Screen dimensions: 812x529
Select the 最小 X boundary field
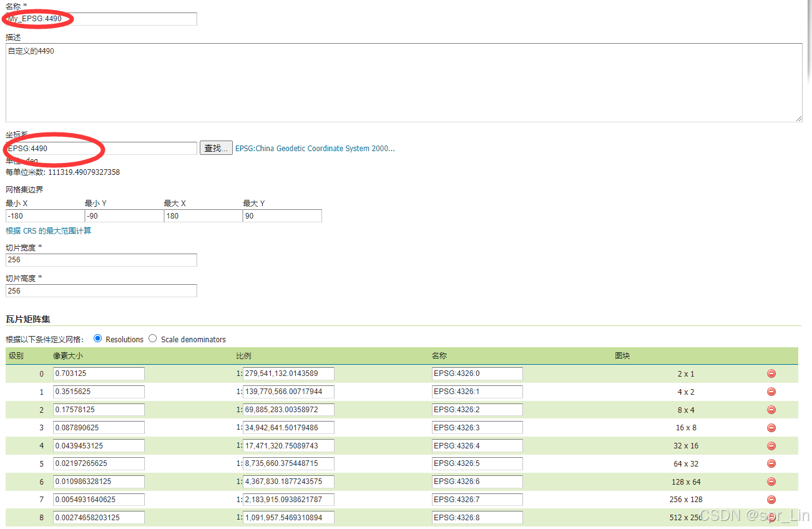[44, 215]
